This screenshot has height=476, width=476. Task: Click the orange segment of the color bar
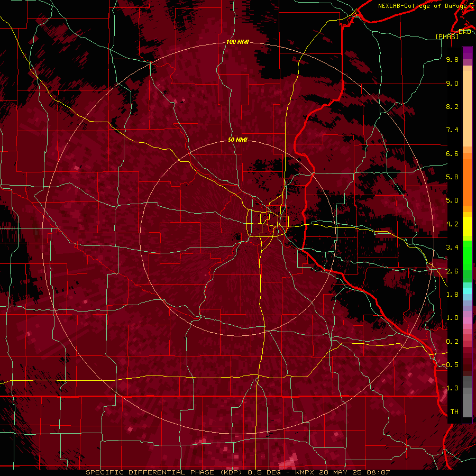pyautogui.click(x=467, y=181)
